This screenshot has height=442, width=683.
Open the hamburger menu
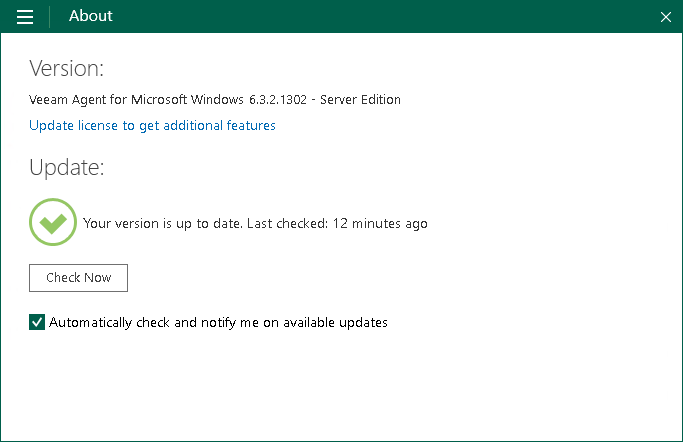click(x=25, y=17)
